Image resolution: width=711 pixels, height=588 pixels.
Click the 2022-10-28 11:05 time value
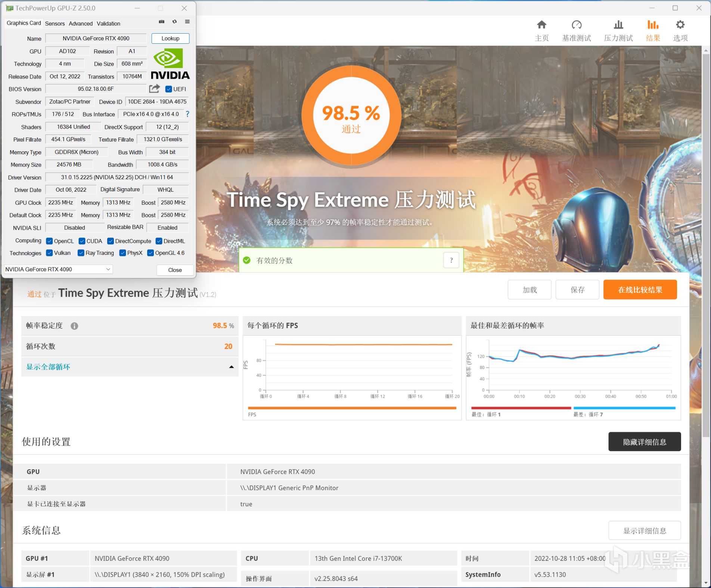pyautogui.click(x=570, y=558)
